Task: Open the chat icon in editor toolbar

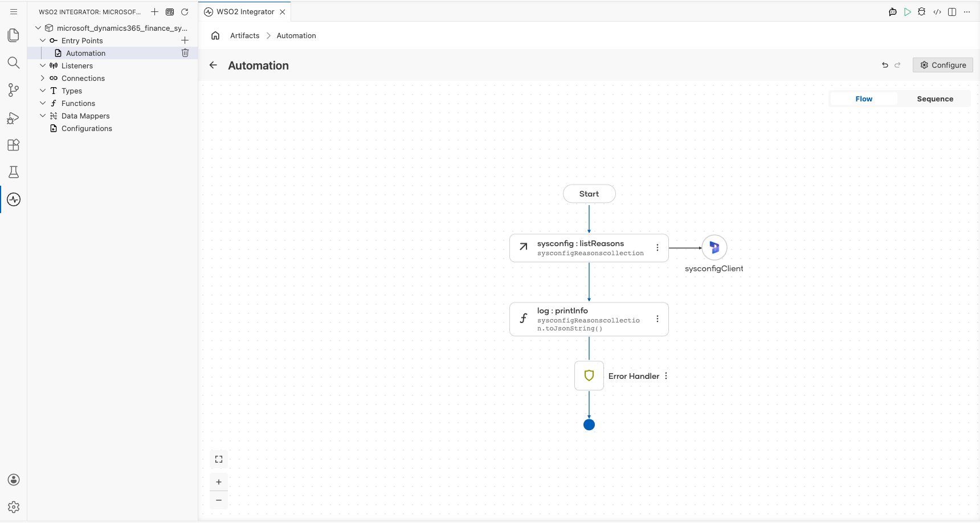Action: pos(893,11)
